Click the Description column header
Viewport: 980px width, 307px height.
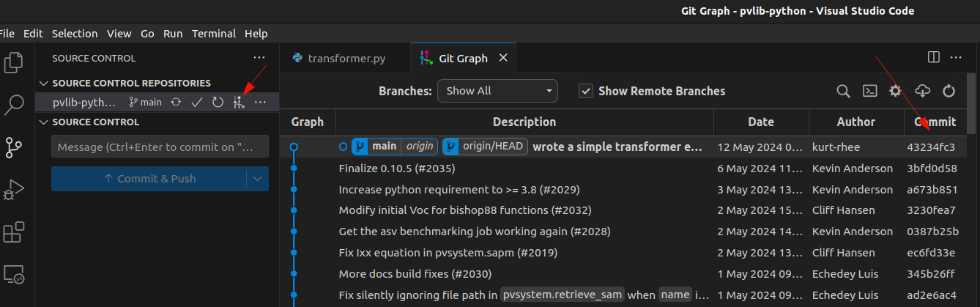(x=524, y=122)
